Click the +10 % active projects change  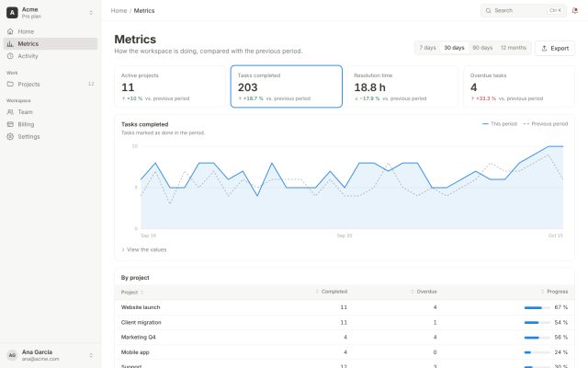click(x=132, y=98)
